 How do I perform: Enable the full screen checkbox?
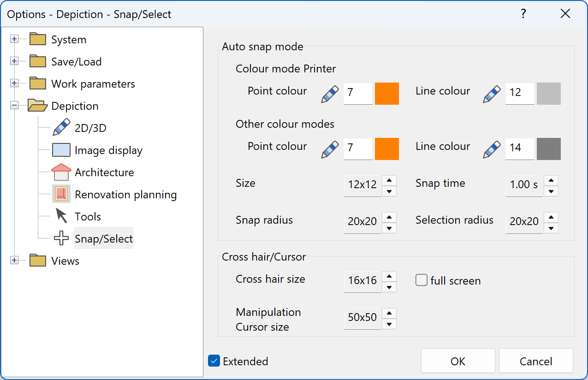(421, 279)
